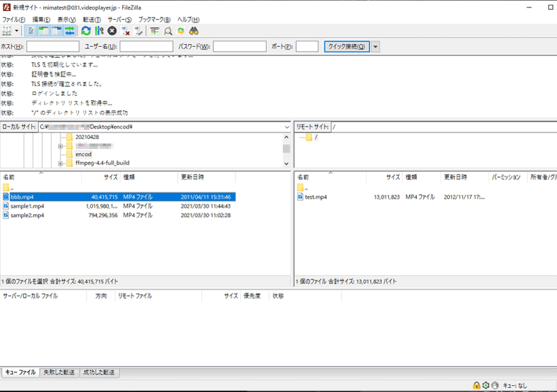Focus the パスワード input field

point(240,47)
